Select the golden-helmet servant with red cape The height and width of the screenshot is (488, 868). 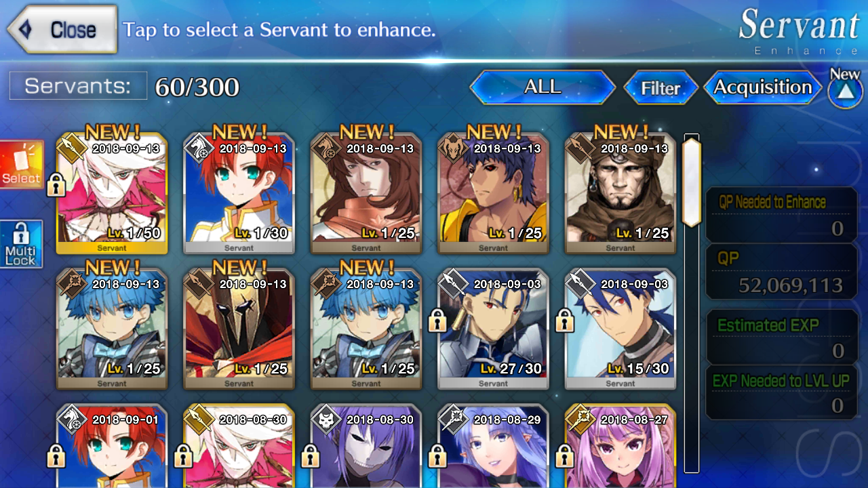(x=239, y=329)
